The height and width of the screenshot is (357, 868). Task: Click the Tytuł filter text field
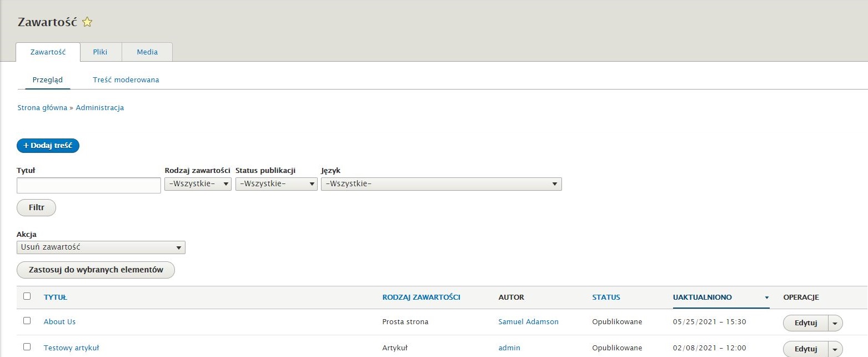pyautogui.click(x=89, y=185)
